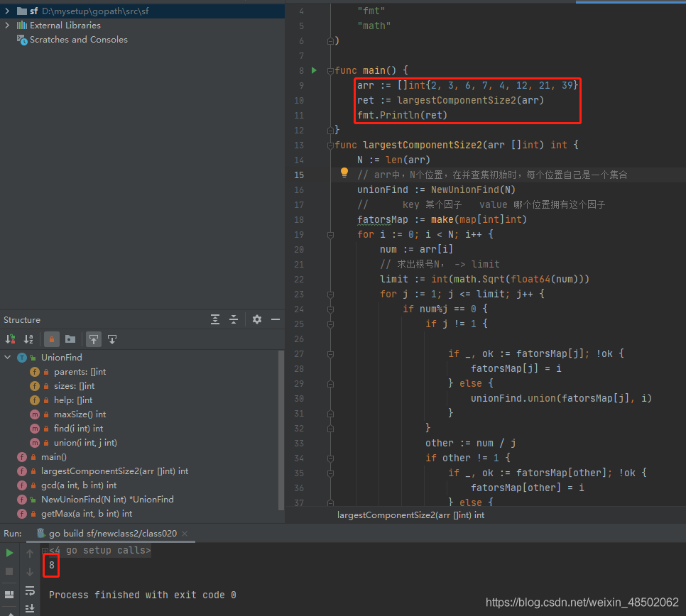Click the yellow intention bulb icon

pos(344,172)
